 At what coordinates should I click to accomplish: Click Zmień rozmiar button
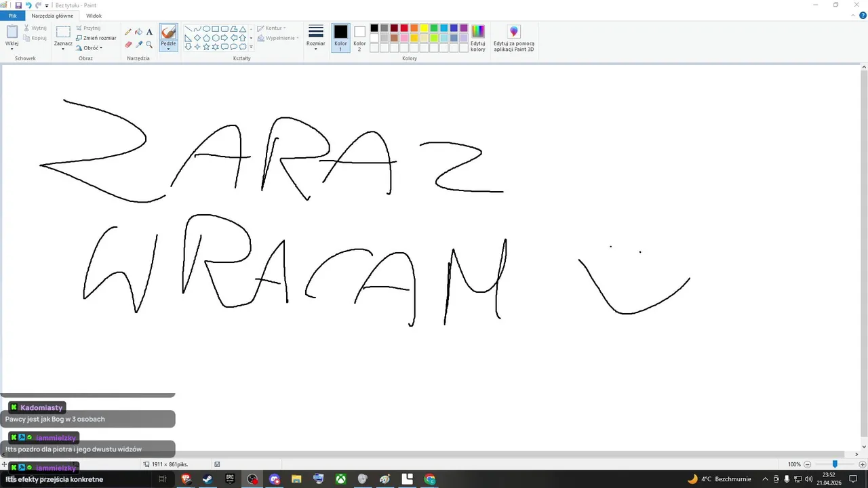(x=96, y=38)
